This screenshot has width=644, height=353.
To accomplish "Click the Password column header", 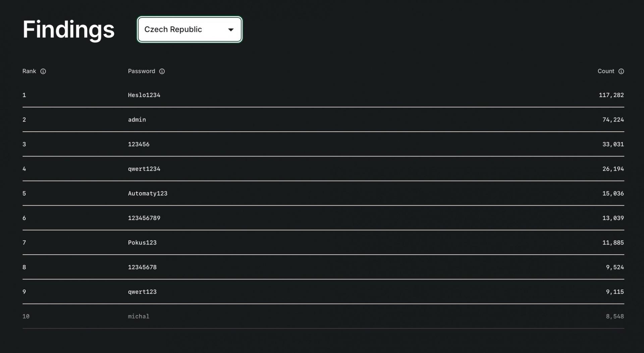I will coord(141,71).
